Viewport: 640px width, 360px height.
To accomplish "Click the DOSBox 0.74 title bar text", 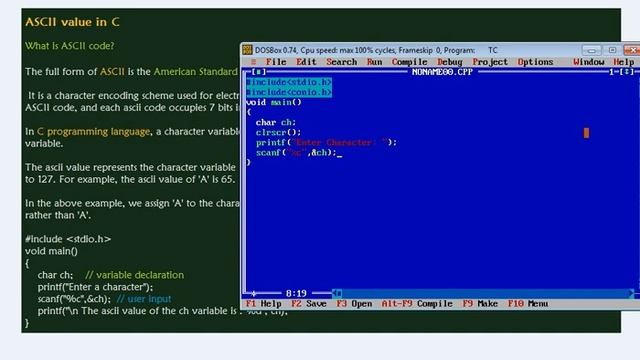I will pyautogui.click(x=376, y=50).
